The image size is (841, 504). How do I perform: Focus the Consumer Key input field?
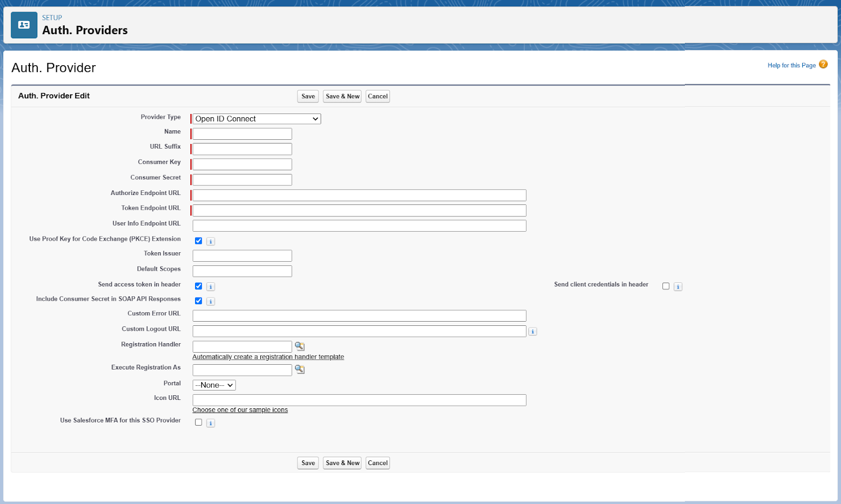coord(242,164)
